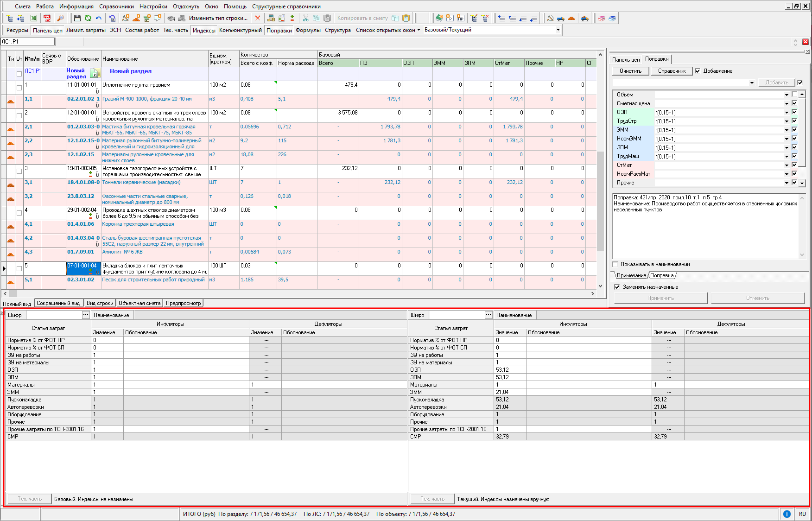Click the Справочник button

pos(672,71)
